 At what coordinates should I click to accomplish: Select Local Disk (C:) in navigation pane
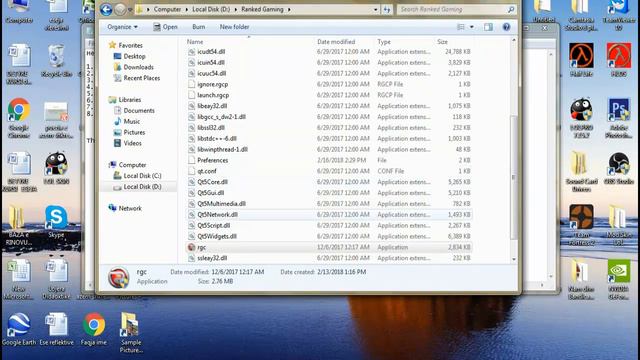click(x=142, y=176)
